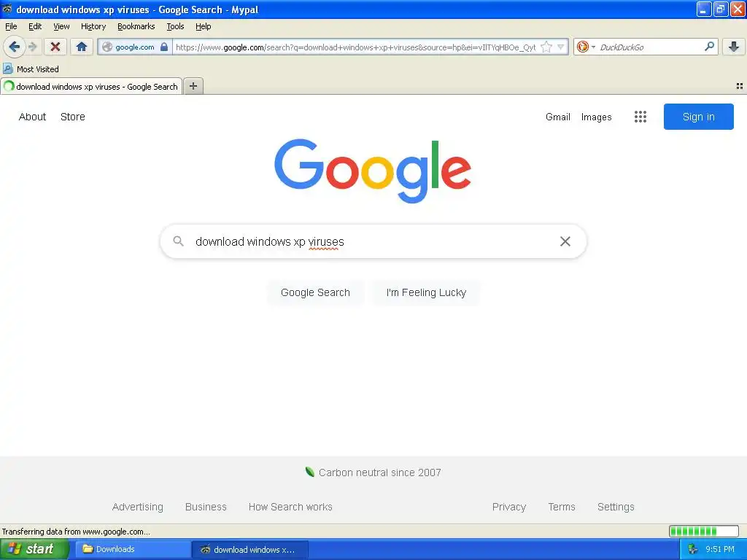The height and width of the screenshot is (560, 747).
Task: Open the Settings footer link
Action: coord(616,507)
